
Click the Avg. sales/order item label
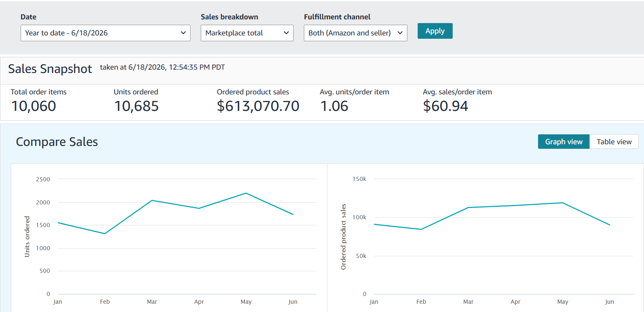pos(458,92)
